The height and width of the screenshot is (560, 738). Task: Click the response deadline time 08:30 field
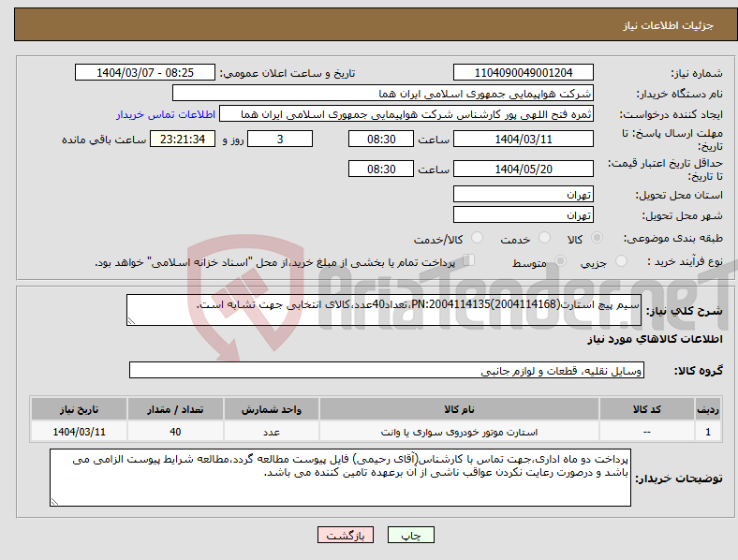point(381,139)
